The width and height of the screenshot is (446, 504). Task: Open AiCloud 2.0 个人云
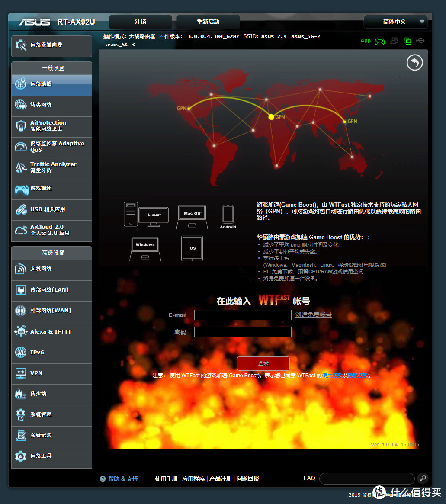[x=52, y=231]
